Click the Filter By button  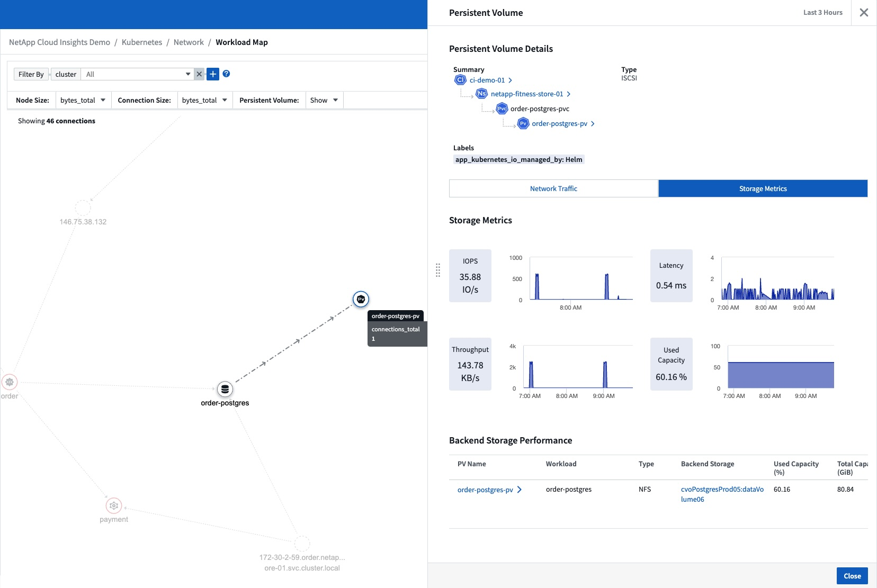point(31,74)
